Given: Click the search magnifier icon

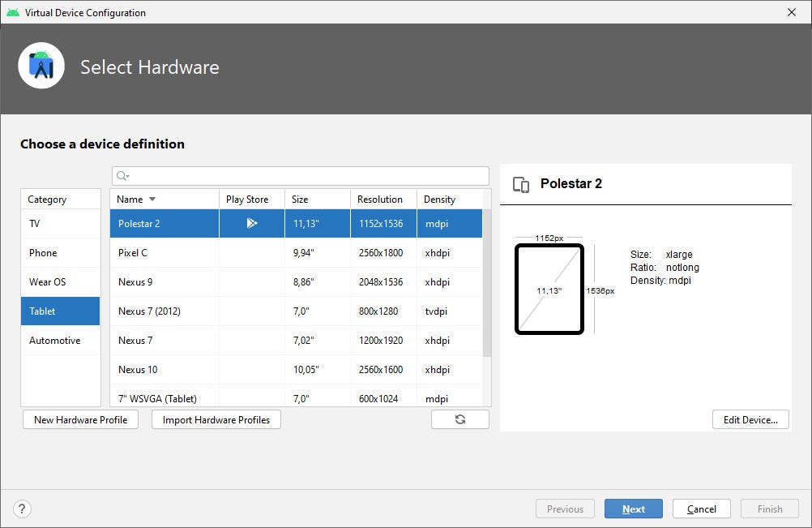Looking at the screenshot, I should [x=122, y=176].
